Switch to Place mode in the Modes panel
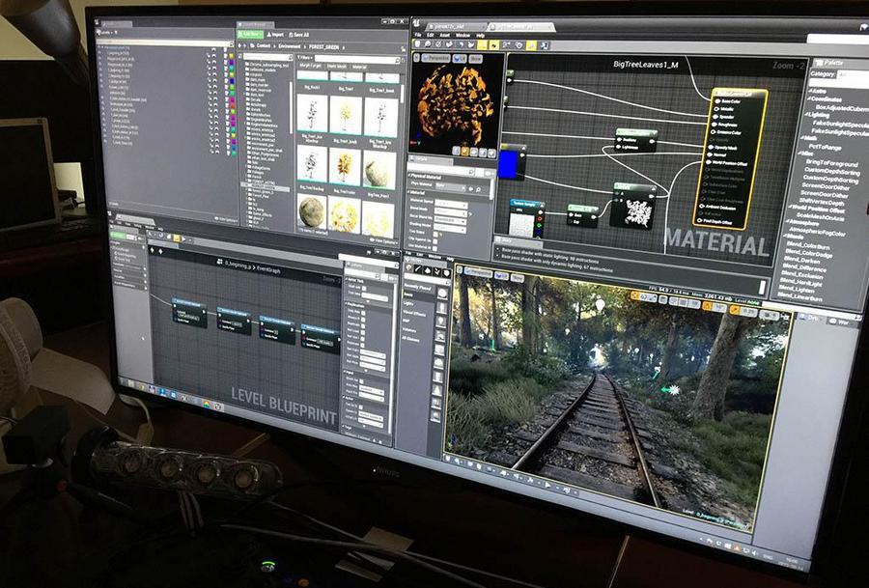Screen dimensions: 869x588 pyautogui.click(x=409, y=268)
